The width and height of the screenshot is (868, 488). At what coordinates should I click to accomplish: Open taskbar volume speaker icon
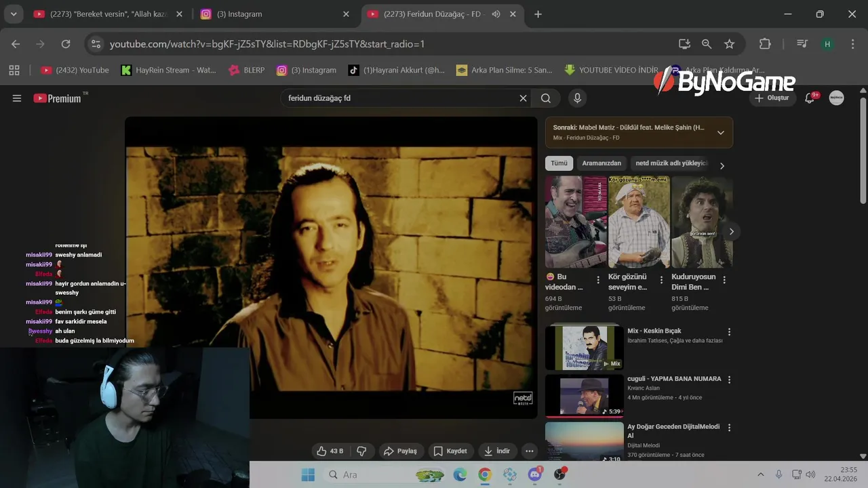click(x=810, y=474)
